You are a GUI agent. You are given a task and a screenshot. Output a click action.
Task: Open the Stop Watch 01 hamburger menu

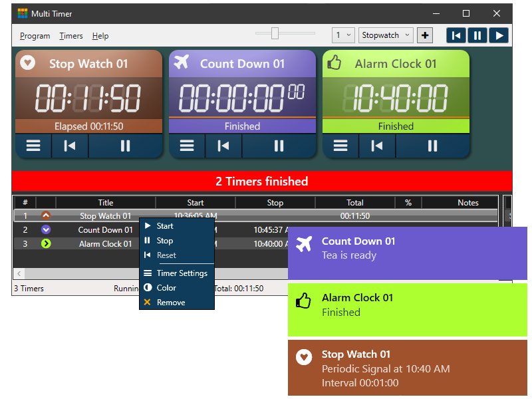(33, 146)
